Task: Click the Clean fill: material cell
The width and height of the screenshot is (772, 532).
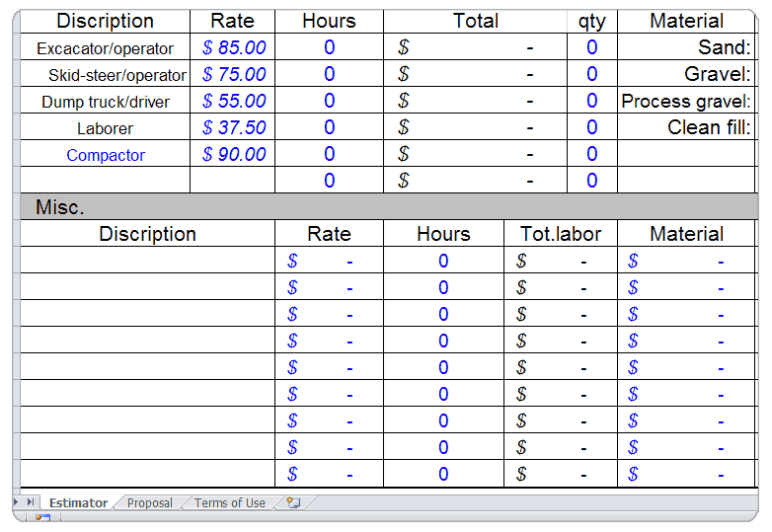Action: (686, 127)
